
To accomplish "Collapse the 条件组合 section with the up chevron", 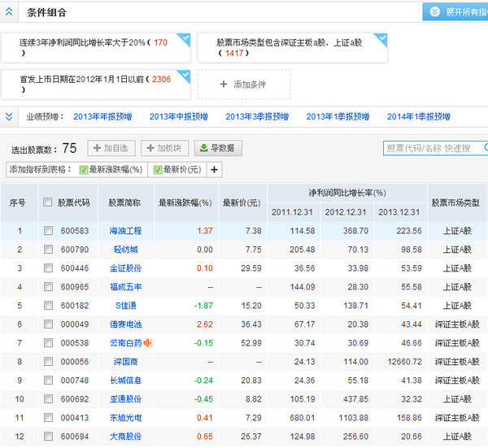I will click(9, 12).
